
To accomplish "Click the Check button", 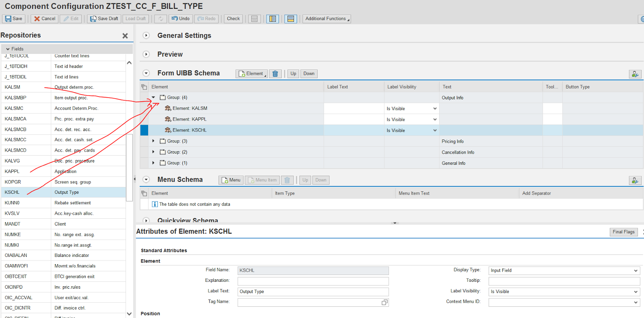I will pos(233,19).
